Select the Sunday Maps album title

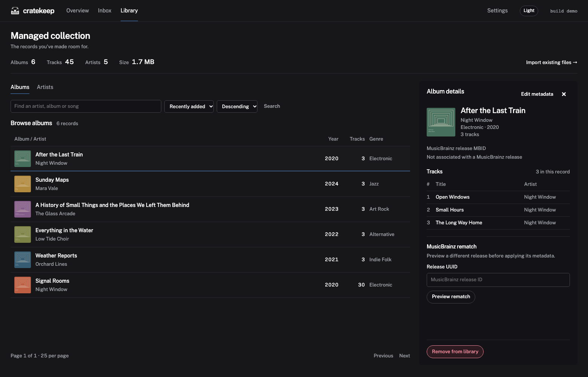tap(52, 180)
